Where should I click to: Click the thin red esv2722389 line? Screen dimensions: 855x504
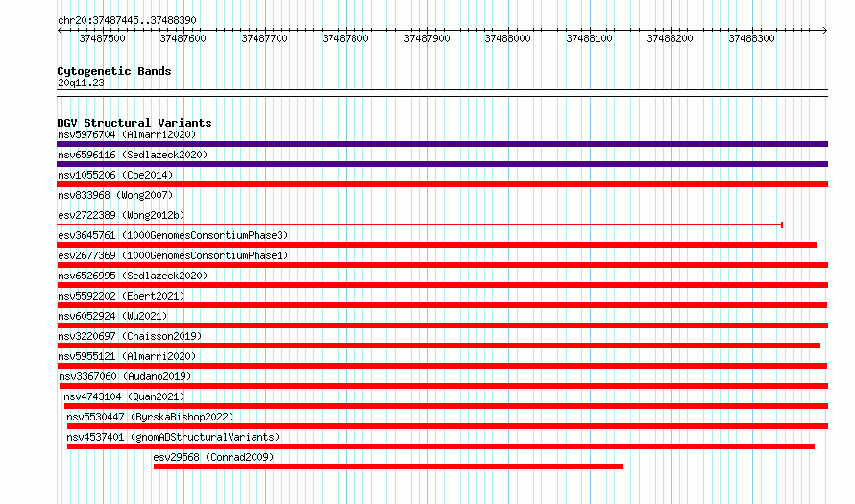pos(420,225)
